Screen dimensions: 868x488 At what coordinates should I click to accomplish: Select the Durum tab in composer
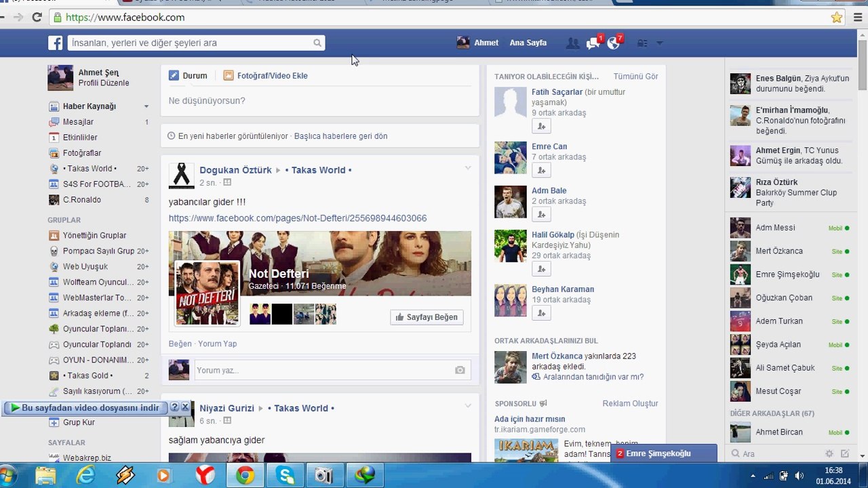188,76
